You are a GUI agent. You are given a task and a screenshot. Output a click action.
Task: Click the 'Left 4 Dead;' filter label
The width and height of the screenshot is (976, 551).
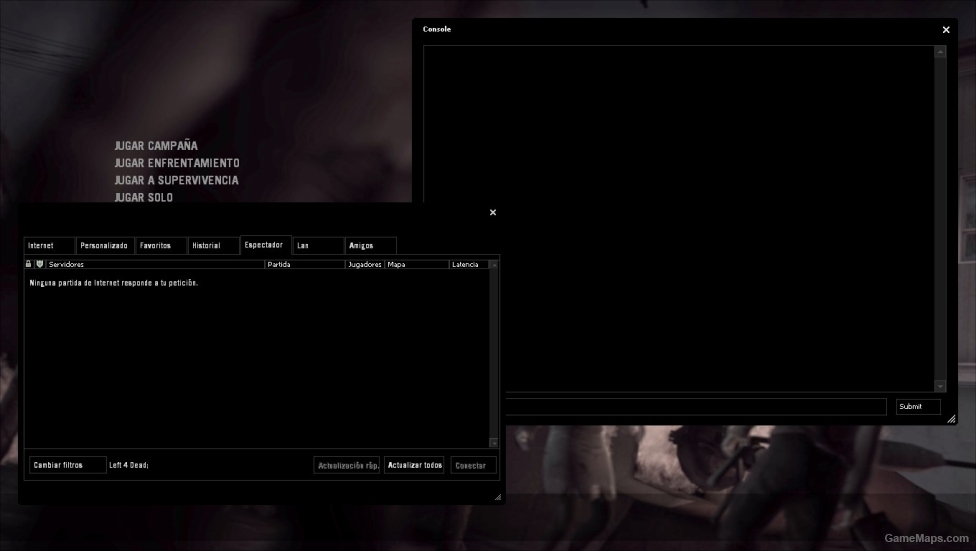pos(129,465)
